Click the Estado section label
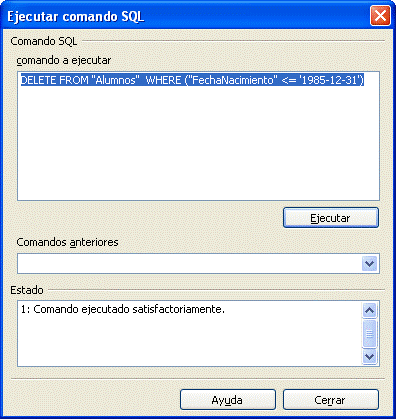Screen dimensions: 396x419 coord(27,290)
